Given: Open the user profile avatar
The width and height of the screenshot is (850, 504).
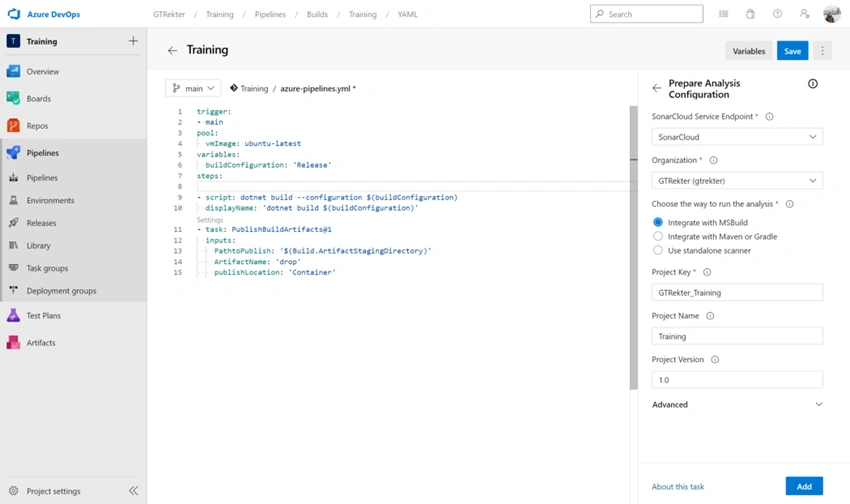Looking at the screenshot, I should (832, 14).
